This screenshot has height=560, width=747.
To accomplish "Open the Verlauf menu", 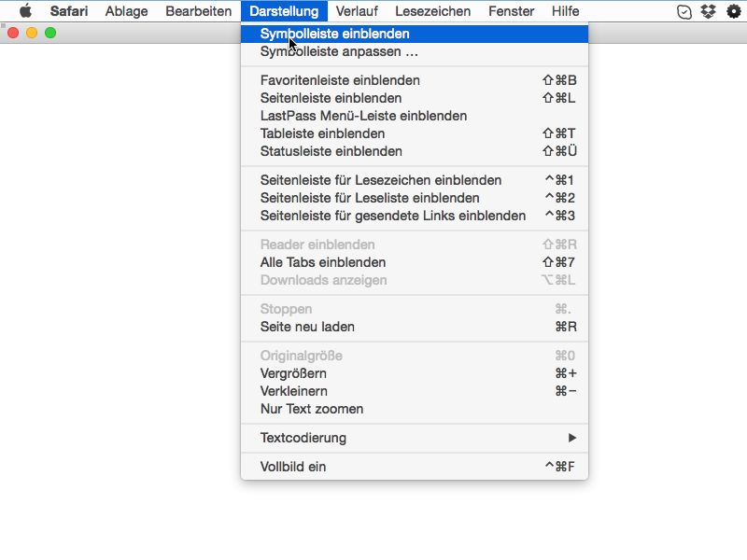I will click(357, 11).
